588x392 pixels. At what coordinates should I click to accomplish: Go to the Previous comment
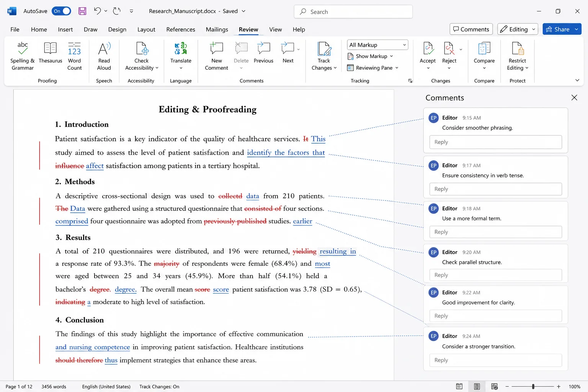pos(263,52)
